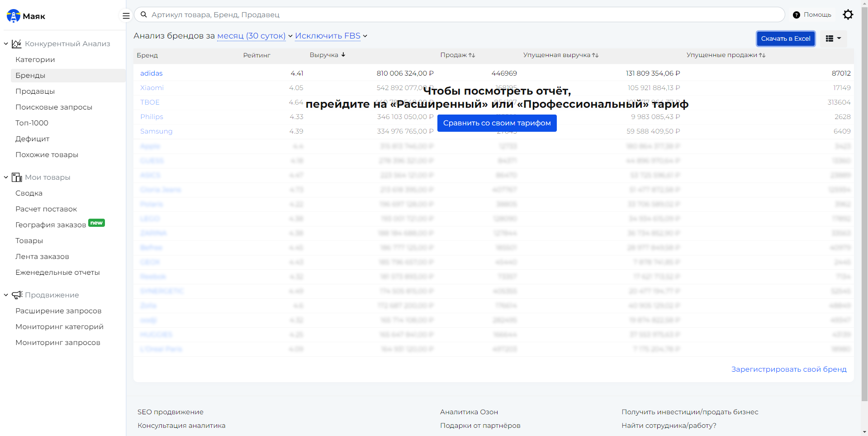Collapse the Мои товары section chevron
The width and height of the screenshot is (868, 436).
pos(6,177)
